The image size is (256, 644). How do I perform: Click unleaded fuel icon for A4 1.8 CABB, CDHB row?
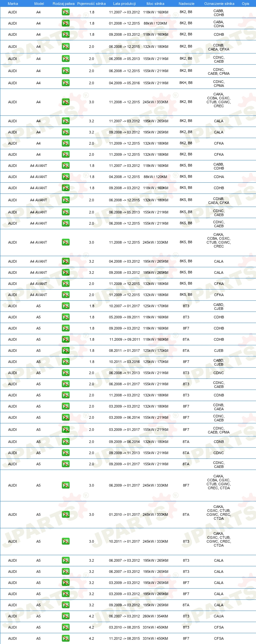(x=65, y=12)
